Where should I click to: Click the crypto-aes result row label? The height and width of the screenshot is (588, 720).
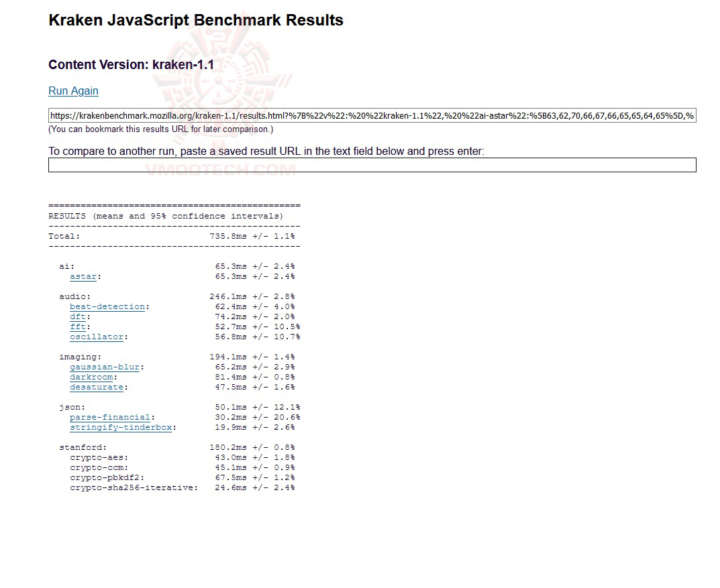coord(99,458)
